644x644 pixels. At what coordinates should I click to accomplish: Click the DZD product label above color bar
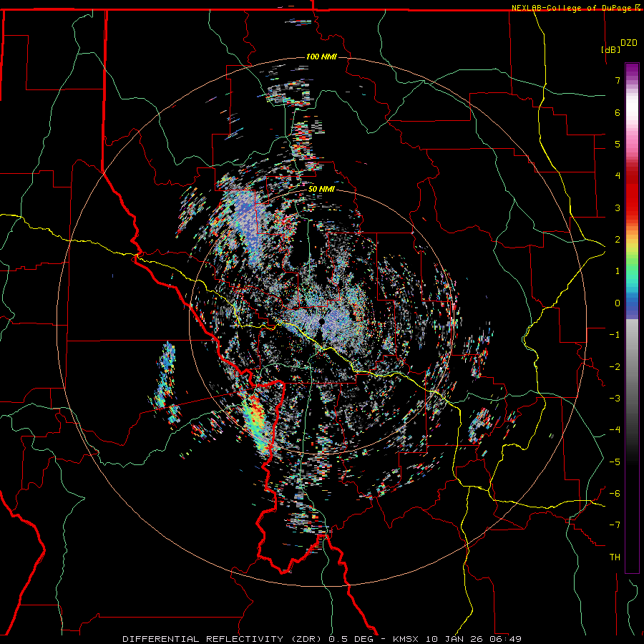click(629, 43)
